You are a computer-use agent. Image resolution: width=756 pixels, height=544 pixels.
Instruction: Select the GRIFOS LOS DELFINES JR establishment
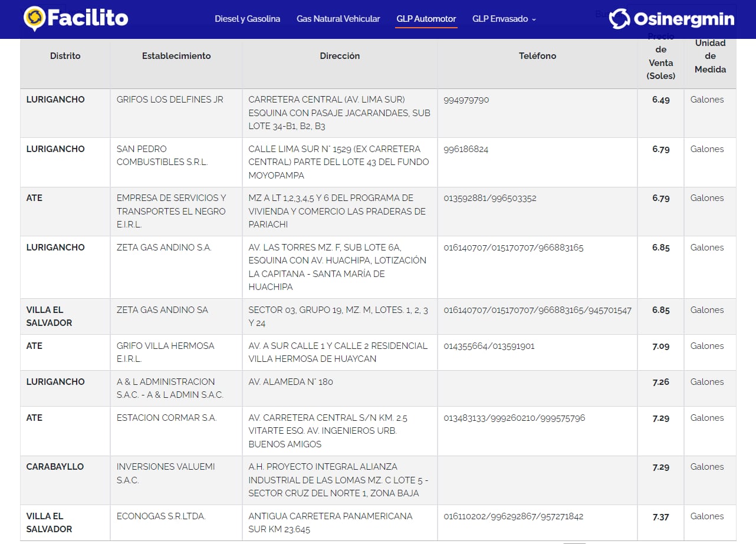point(170,100)
